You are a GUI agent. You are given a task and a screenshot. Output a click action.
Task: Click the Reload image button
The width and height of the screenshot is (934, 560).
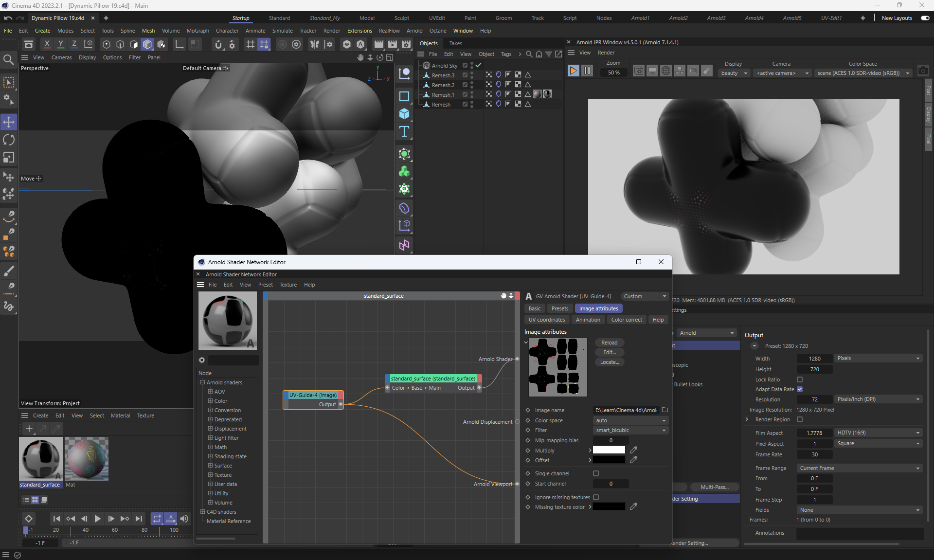click(x=609, y=343)
